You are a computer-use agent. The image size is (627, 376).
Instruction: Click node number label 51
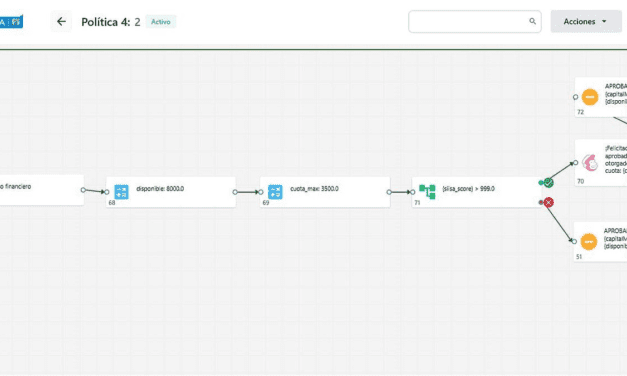(x=579, y=257)
